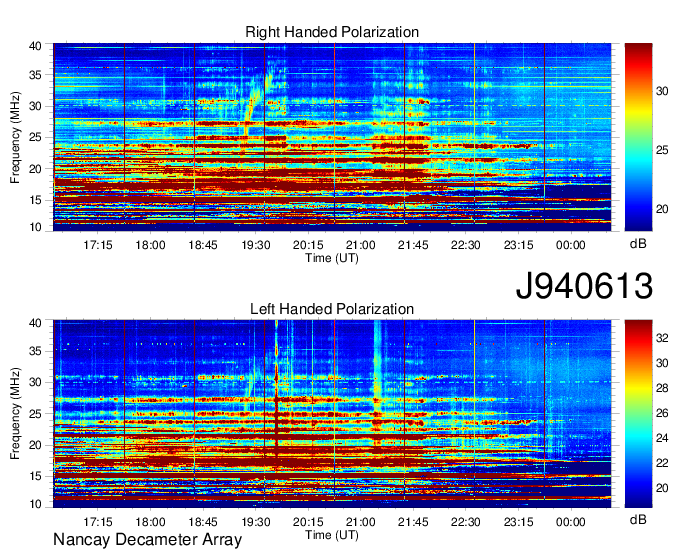Click the 25 value on the upper color bar
This screenshot has height=552, width=680.
point(662,150)
